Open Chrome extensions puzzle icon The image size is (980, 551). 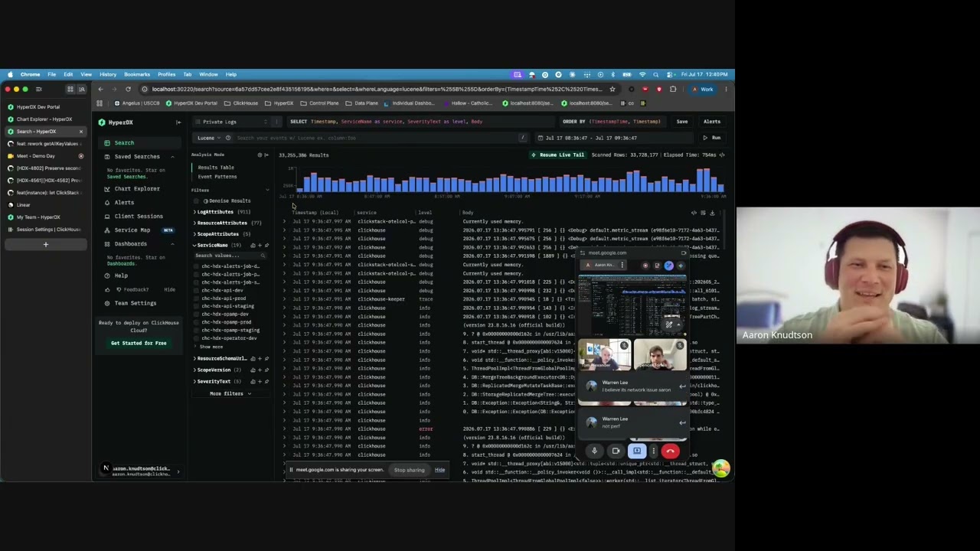pos(673,89)
